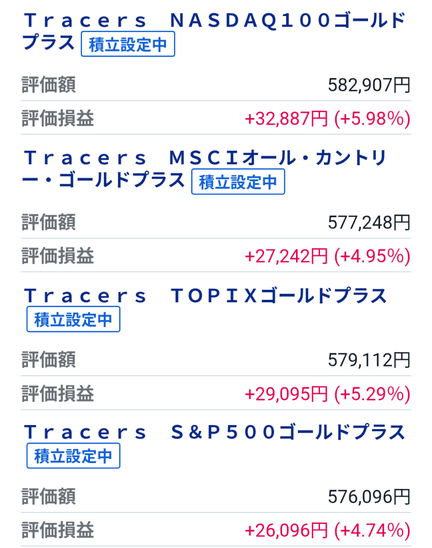432x548 pixels.
Task: Open Tracers TOPIX Gold Plus fund link
Action: pos(206,296)
